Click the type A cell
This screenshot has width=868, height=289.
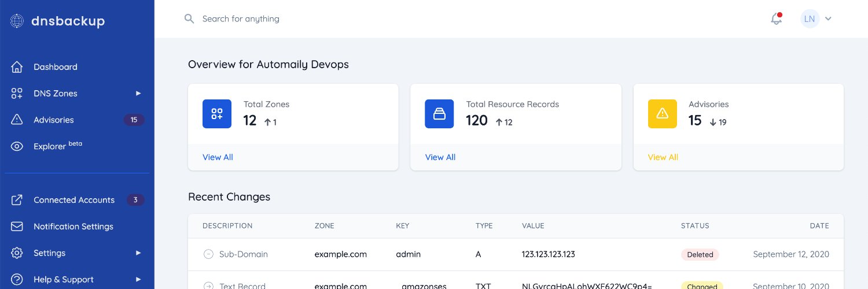click(x=479, y=254)
